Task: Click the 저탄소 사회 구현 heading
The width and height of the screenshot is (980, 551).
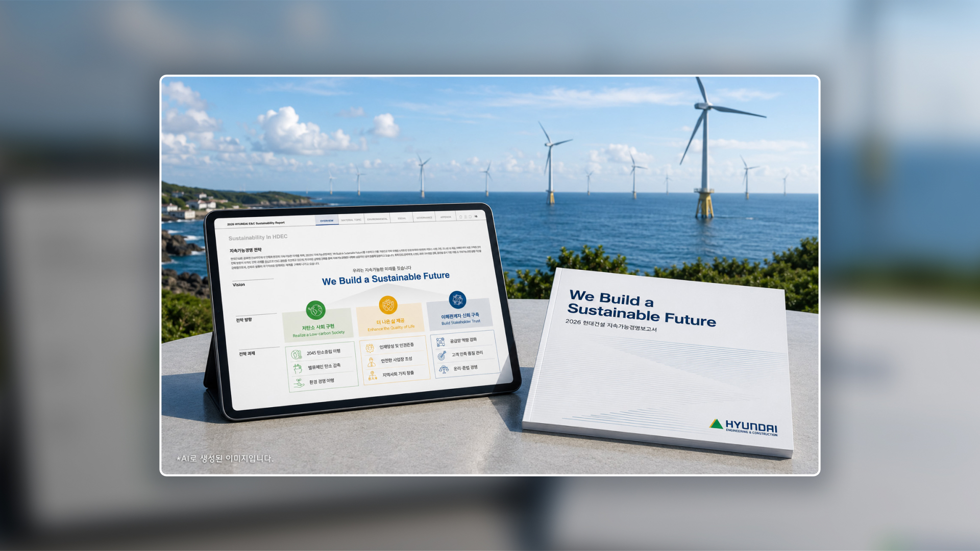Action: (318, 327)
